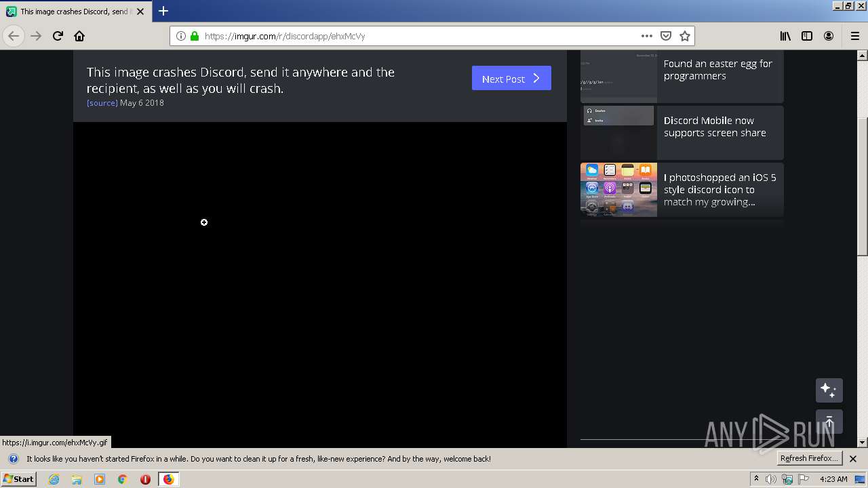Open the volume speaker tray icon
The image size is (868, 488).
coord(771,479)
